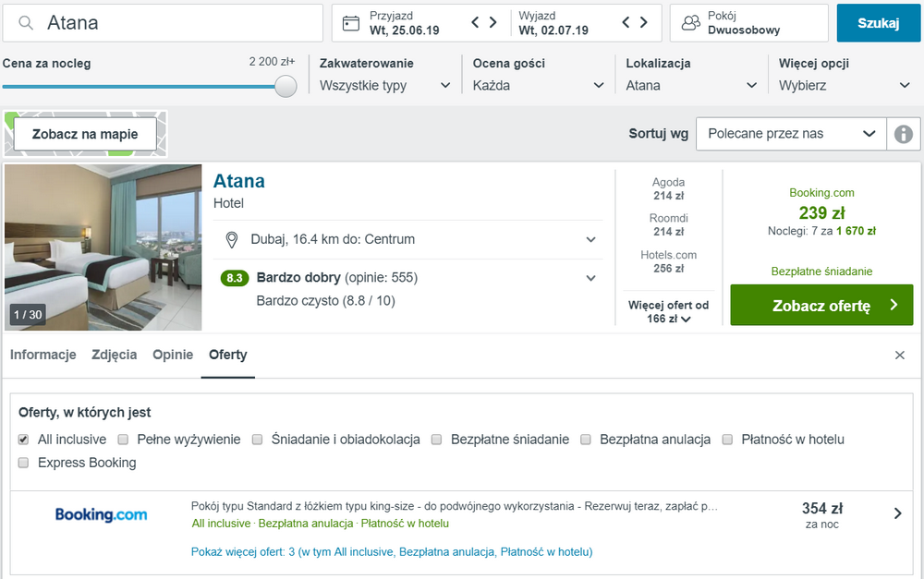The width and height of the screenshot is (924, 579).
Task: Click the magnifier icon in the search field
Action: click(25, 23)
